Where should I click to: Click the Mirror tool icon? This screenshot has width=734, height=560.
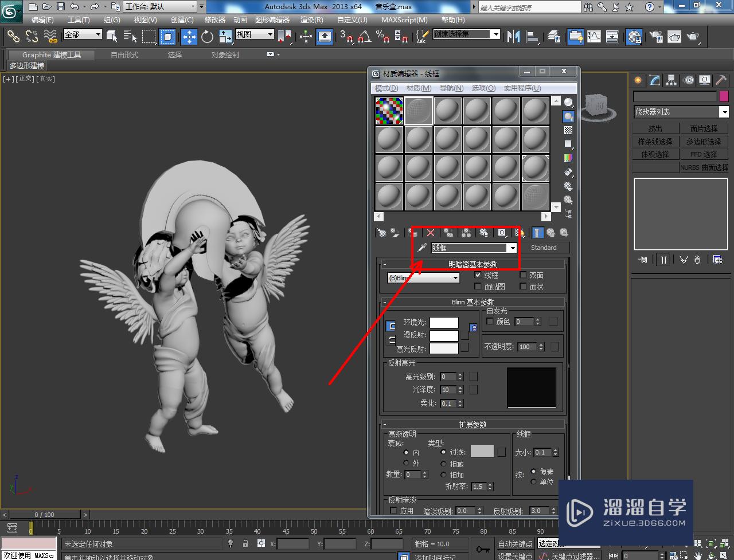(513, 37)
